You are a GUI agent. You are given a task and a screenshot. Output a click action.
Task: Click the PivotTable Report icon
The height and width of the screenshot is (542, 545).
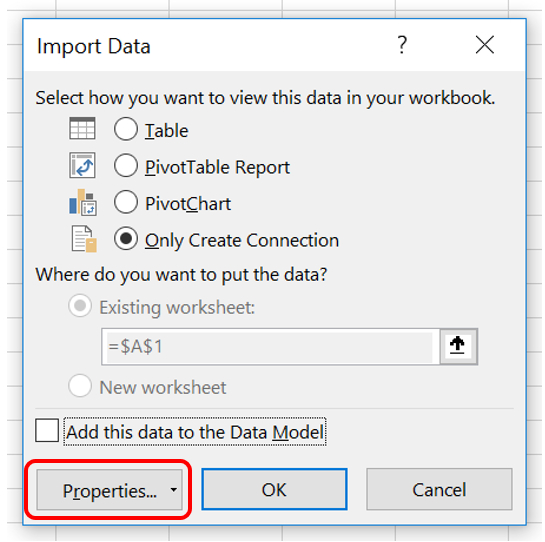click(x=82, y=165)
